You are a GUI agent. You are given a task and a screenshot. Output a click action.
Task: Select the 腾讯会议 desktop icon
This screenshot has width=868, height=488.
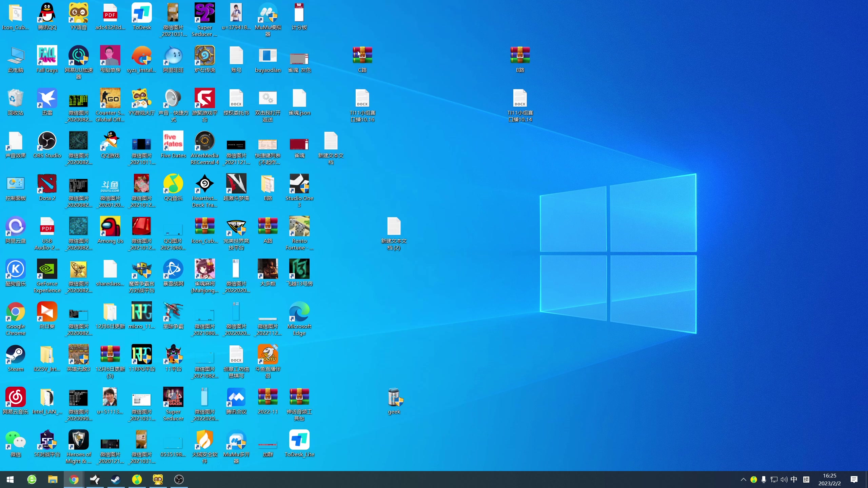pyautogui.click(x=236, y=401)
